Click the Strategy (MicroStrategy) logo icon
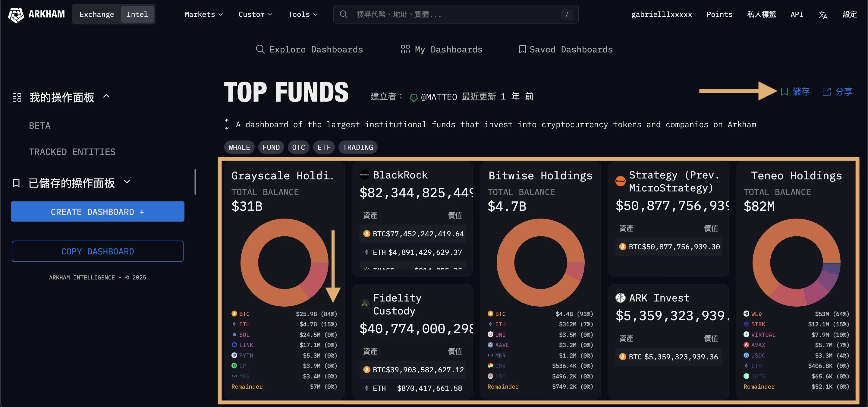 (x=621, y=181)
